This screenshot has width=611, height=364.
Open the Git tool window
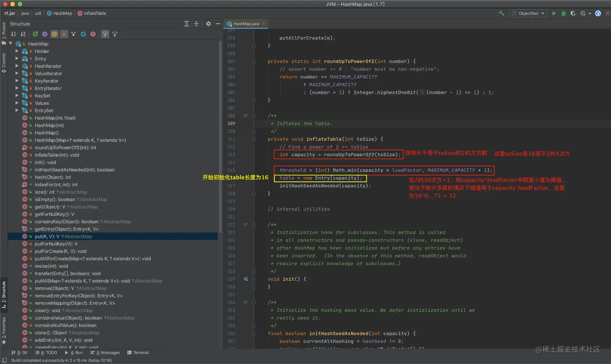click(19, 353)
